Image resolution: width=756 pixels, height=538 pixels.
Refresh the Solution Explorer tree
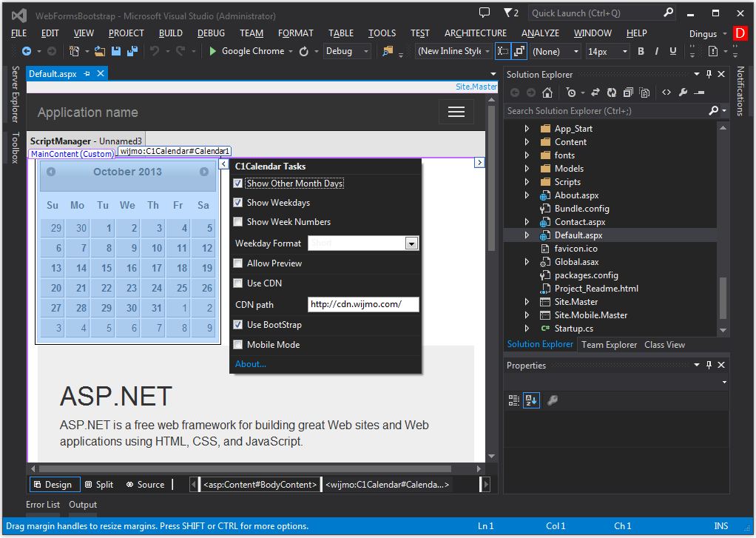612,93
